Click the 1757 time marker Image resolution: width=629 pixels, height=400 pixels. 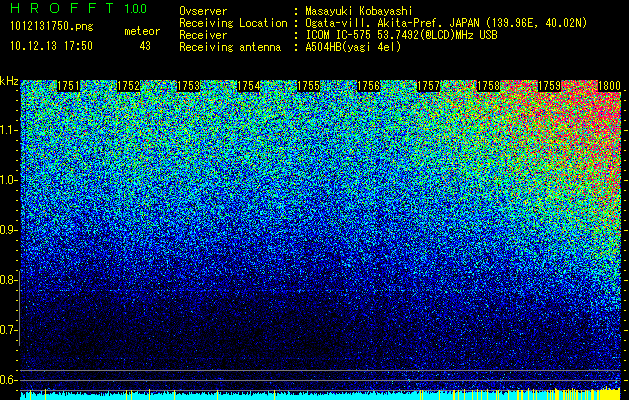(429, 86)
